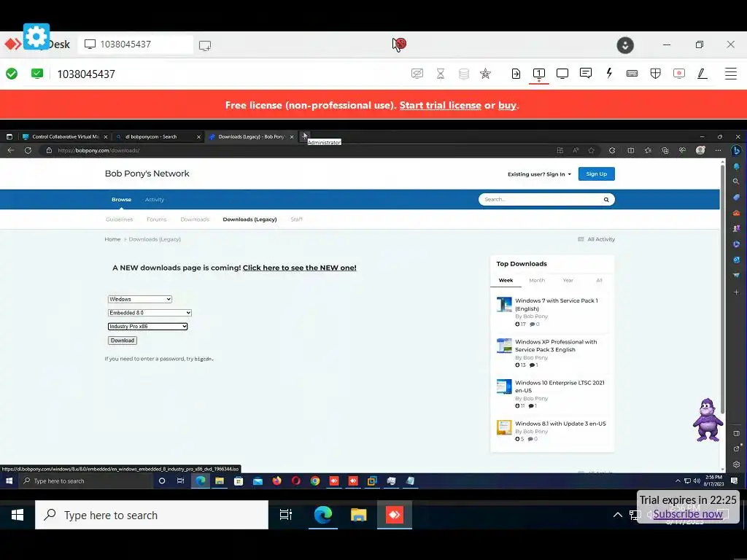Image resolution: width=747 pixels, height=560 pixels.
Task: Click Home breadcrumb link
Action: pos(112,239)
